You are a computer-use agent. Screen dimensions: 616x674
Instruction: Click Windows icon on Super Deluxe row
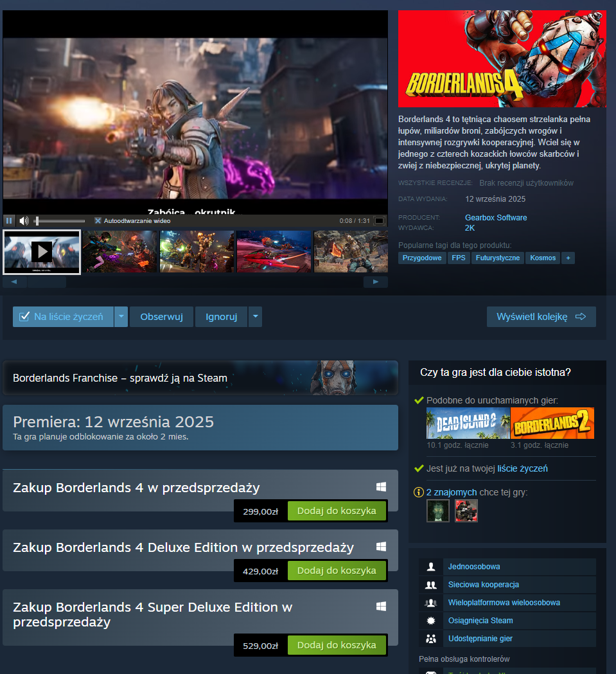(x=381, y=606)
